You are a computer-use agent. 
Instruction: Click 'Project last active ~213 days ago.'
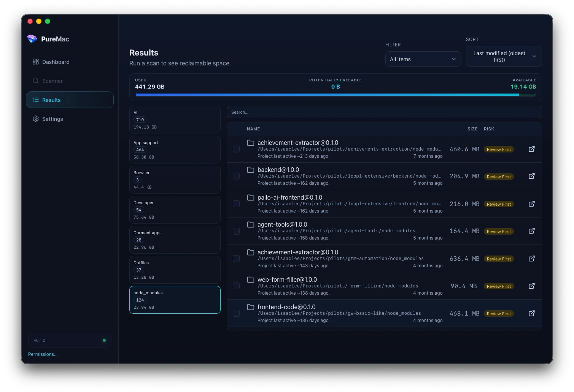(x=293, y=156)
